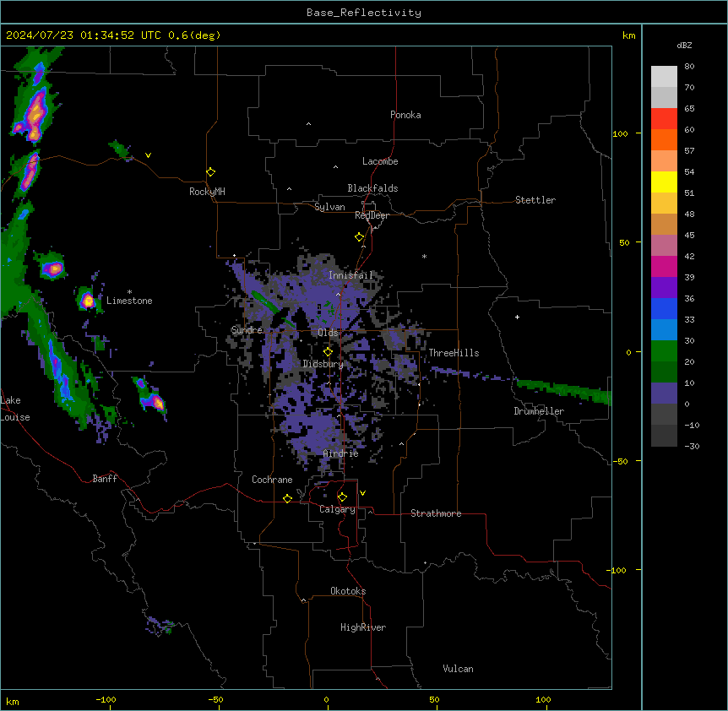Viewport: 728px width, 711px height.
Task: Click the Sundre town label
Action: (x=247, y=330)
